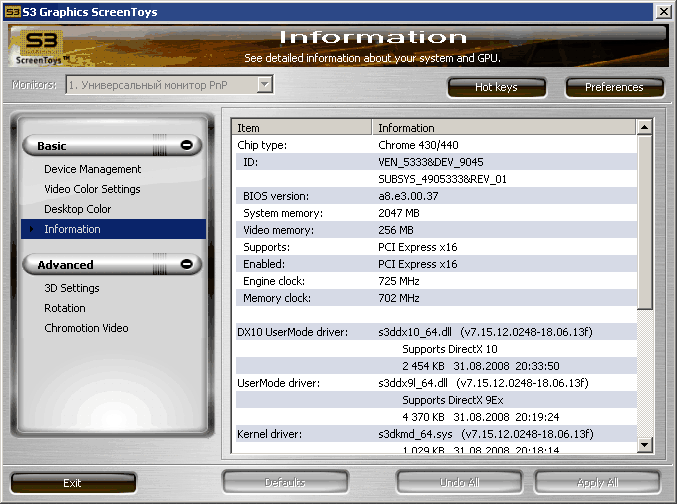This screenshot has height=504, width=677.
Task: Open Chromotion Video settings
Action: click(x=86, y=328)
